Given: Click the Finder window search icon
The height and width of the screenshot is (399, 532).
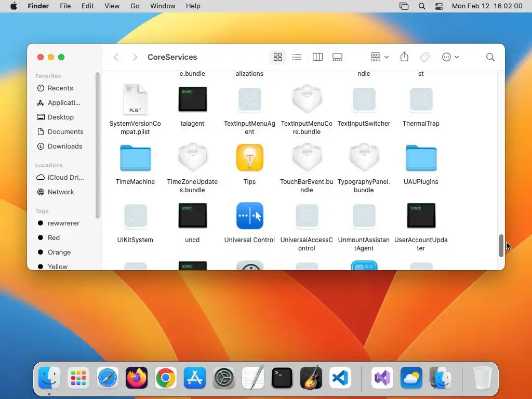Looking at the screenshot, I should [x=490, y=57].
